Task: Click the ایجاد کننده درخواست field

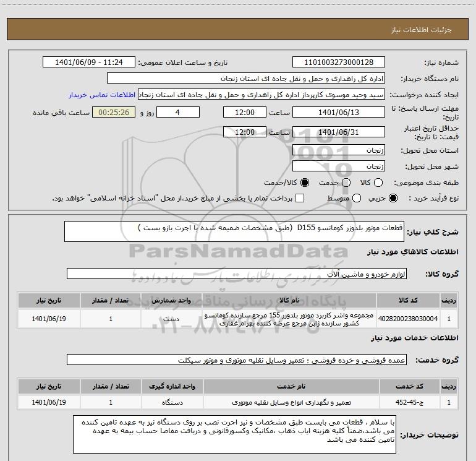Action: 261,95
